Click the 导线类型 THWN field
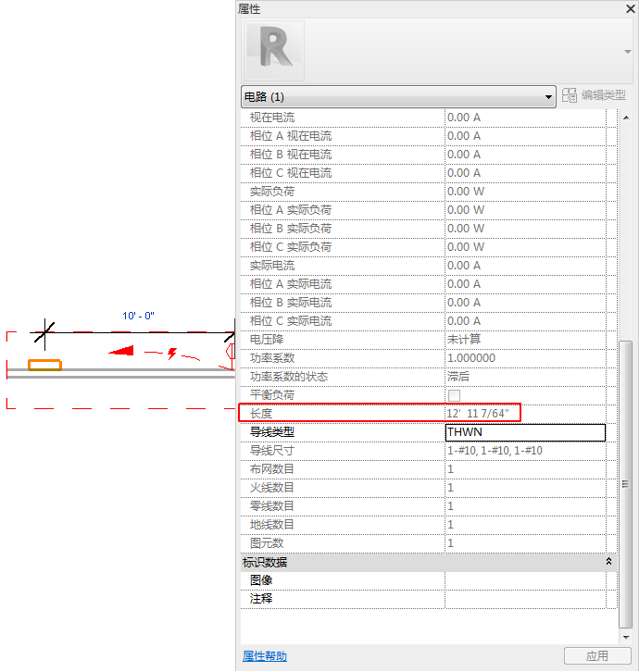639x672 pixels. click(x=524, y=432)
